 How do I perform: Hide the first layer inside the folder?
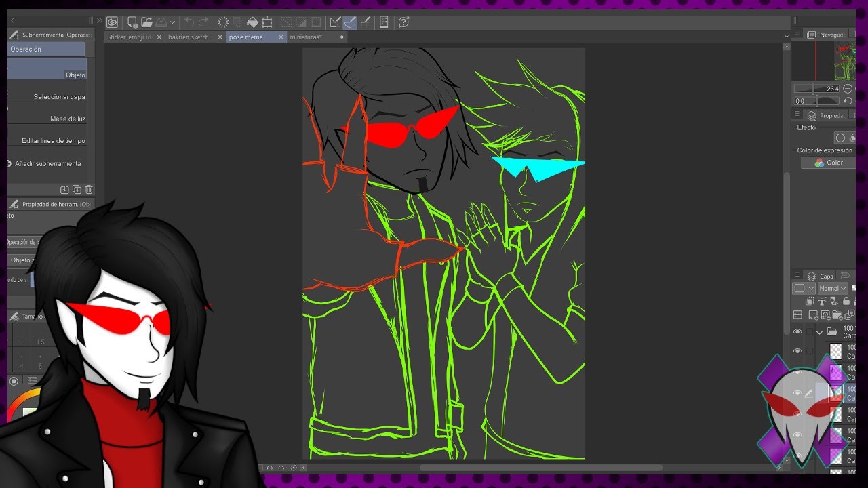tap(797, 351)
